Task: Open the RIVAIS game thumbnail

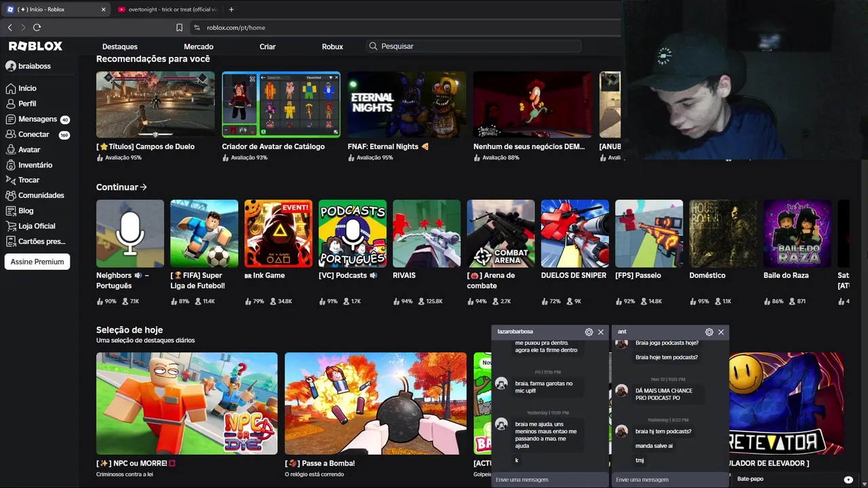Action: 427,233
